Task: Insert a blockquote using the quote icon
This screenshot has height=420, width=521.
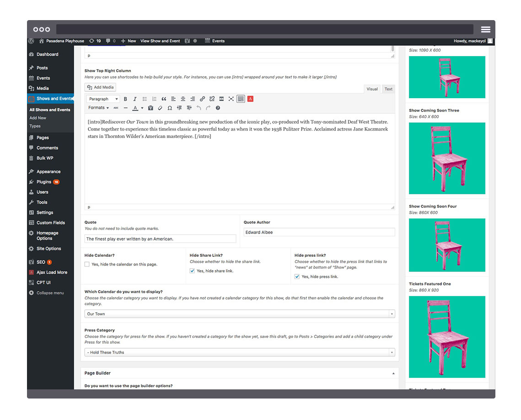Action: (x=164, y=99)
